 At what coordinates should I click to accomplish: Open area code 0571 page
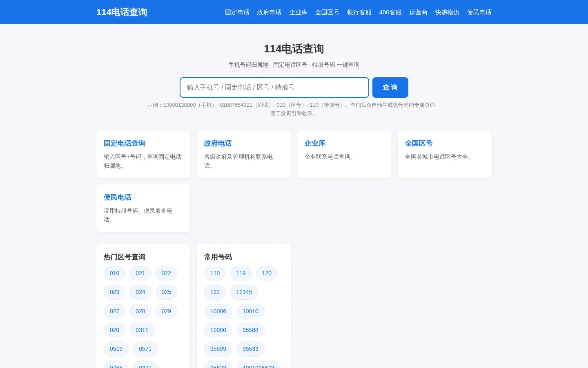click(x=145, y=349)
